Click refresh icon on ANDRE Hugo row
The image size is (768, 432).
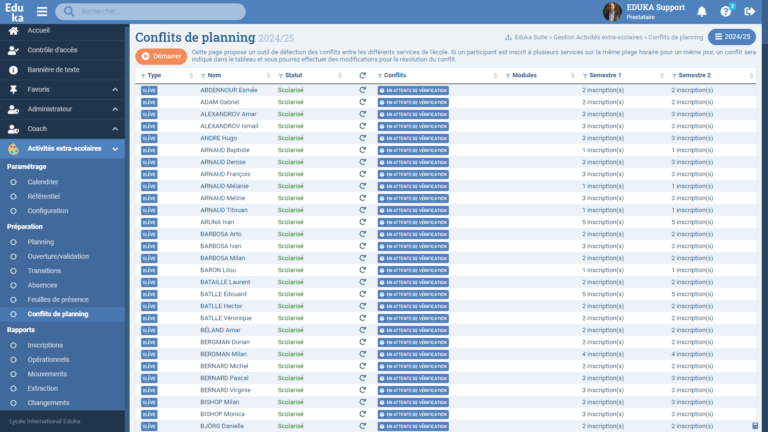[363, 138]
